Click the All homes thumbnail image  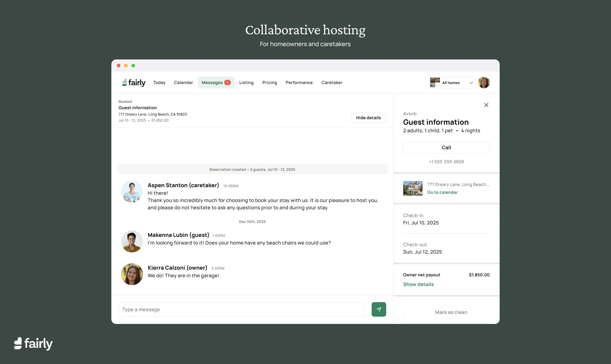(x=435, y=83)
